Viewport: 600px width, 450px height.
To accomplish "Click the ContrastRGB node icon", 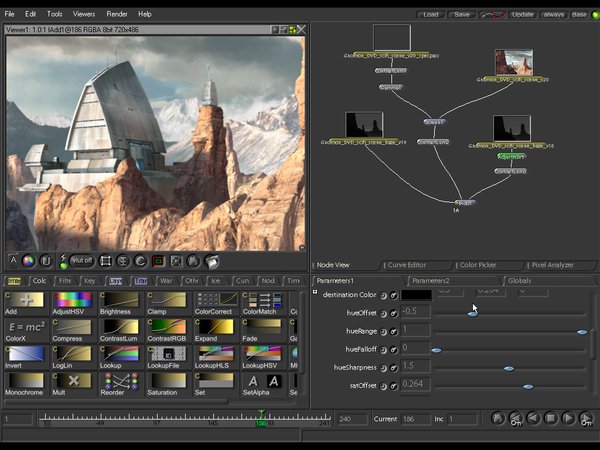I will [168, 327].
